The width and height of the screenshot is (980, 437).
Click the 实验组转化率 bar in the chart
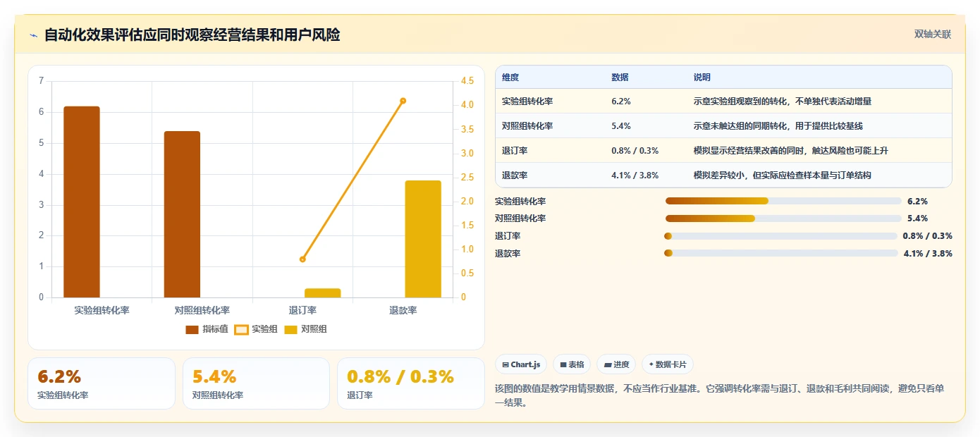82,202
